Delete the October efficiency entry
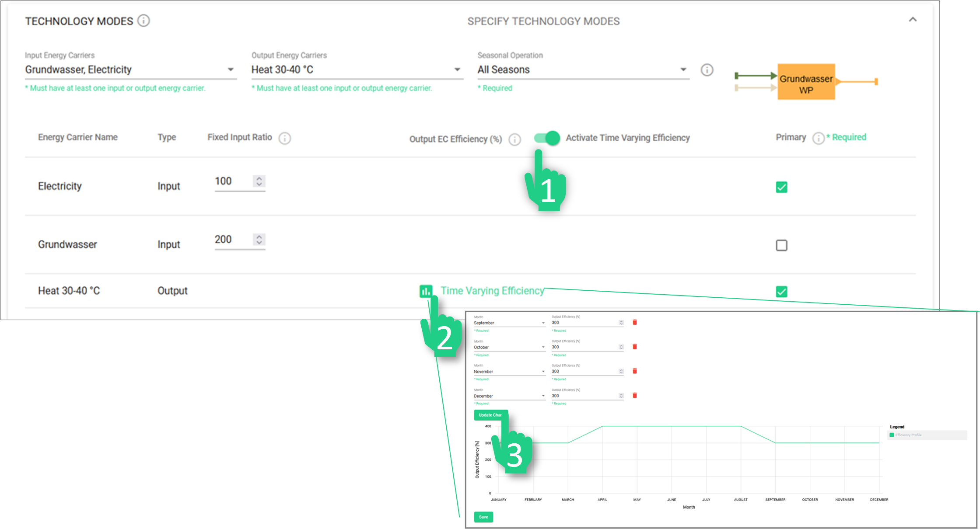Viewport: 980px width, 529px height. coord(635,347)
